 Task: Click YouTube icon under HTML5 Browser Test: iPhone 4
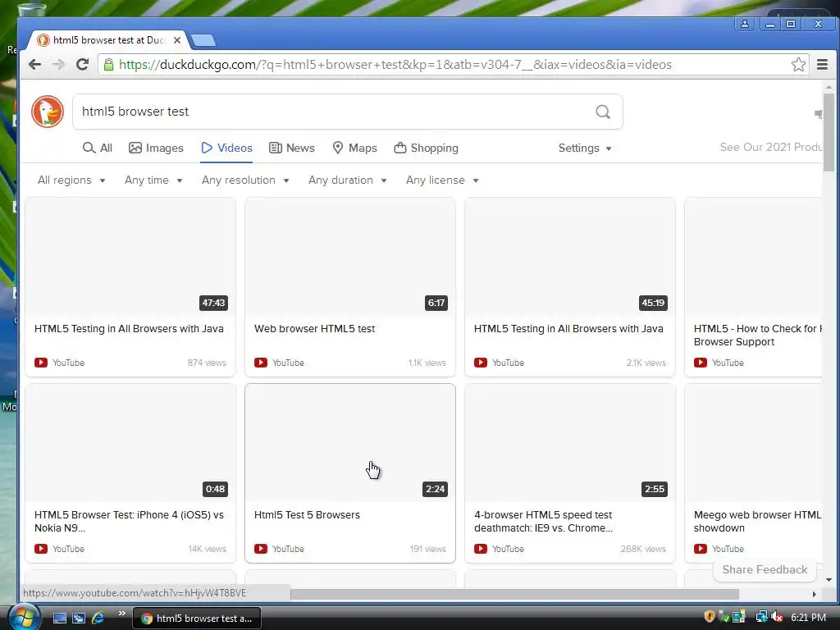[41, 549]
